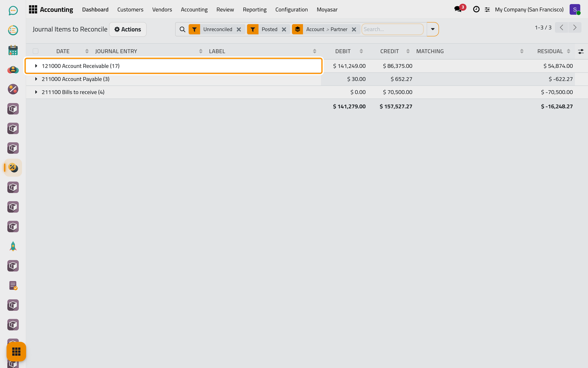Open the Vendors menu
The image size is (588, 368).
coord(162,10)
